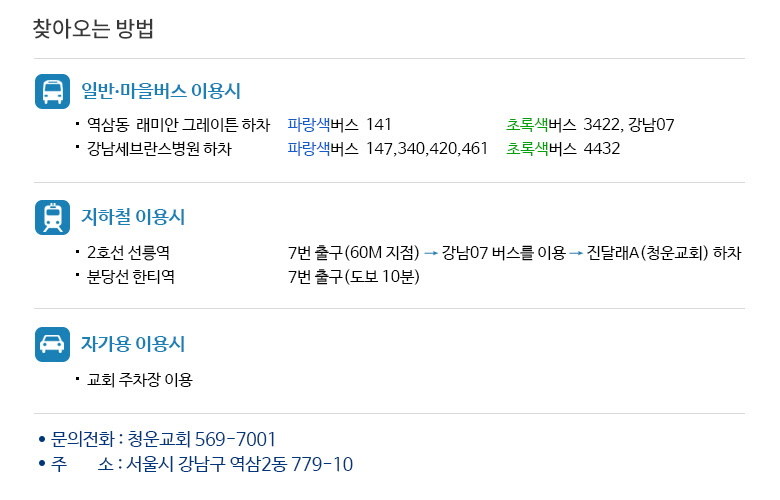Click the car icon
Image resolution: width=780 pixels, height=500 pixels.
pyautogui.click(x=52, y=344)
